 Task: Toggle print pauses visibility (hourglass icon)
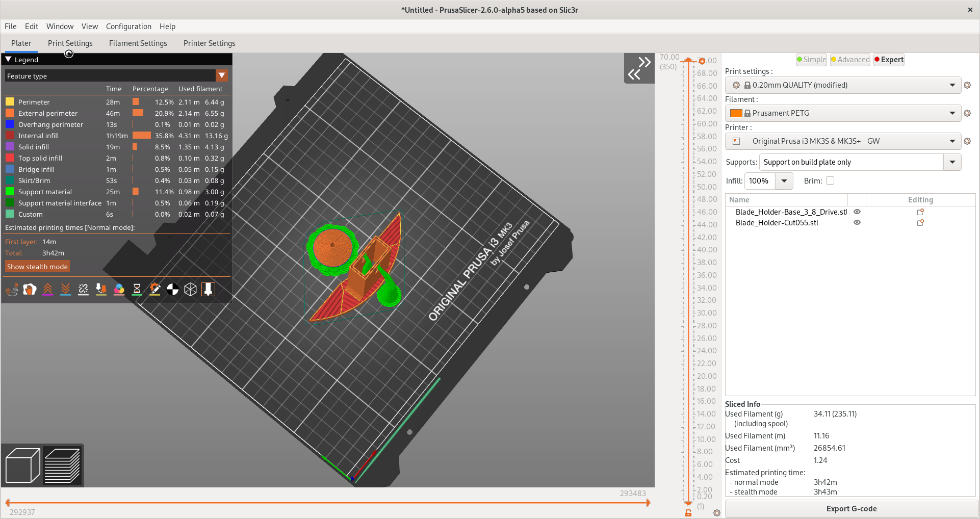tap(137, 290)
